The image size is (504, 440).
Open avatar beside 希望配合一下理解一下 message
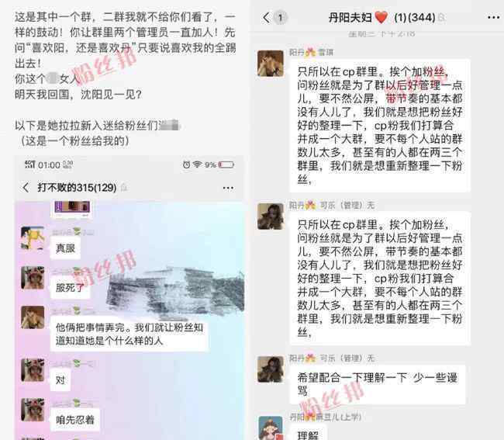271,369
